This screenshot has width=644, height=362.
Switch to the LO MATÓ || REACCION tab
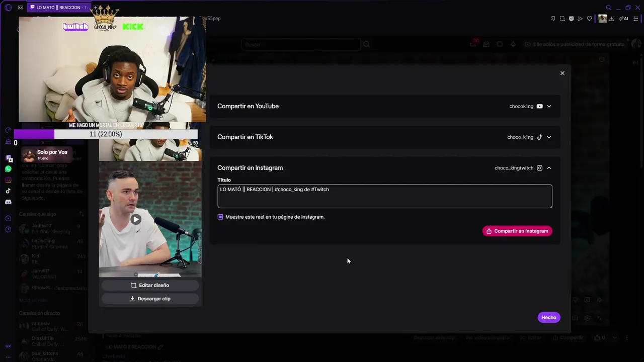59,8
